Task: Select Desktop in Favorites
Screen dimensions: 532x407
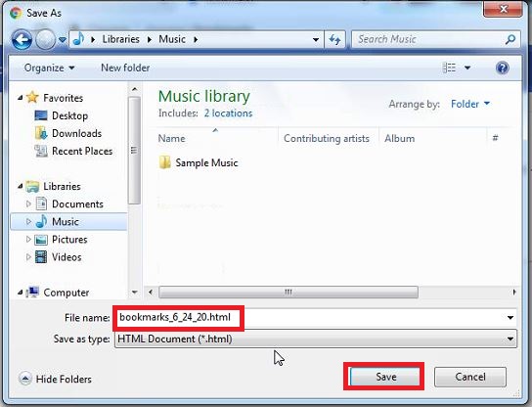Action: pos(69,115)
